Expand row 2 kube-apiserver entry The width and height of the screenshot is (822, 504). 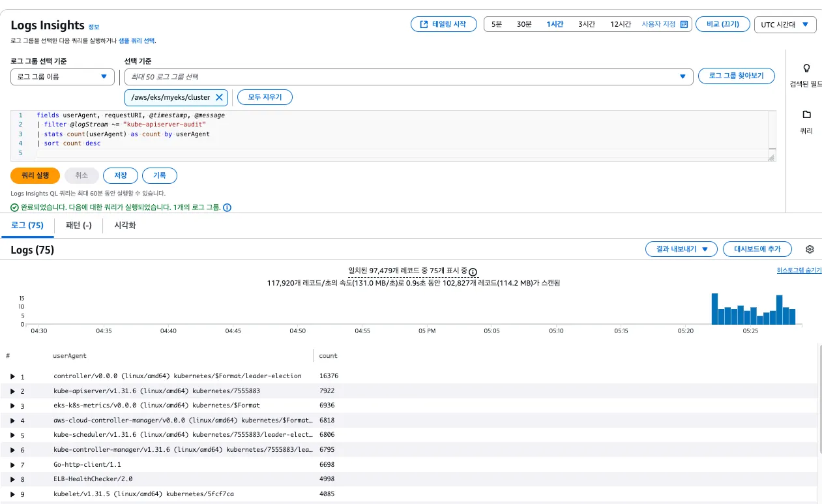coord(12,391)
